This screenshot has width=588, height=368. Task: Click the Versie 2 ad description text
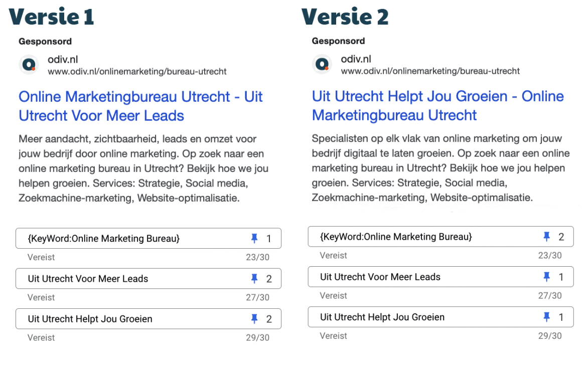437,167
